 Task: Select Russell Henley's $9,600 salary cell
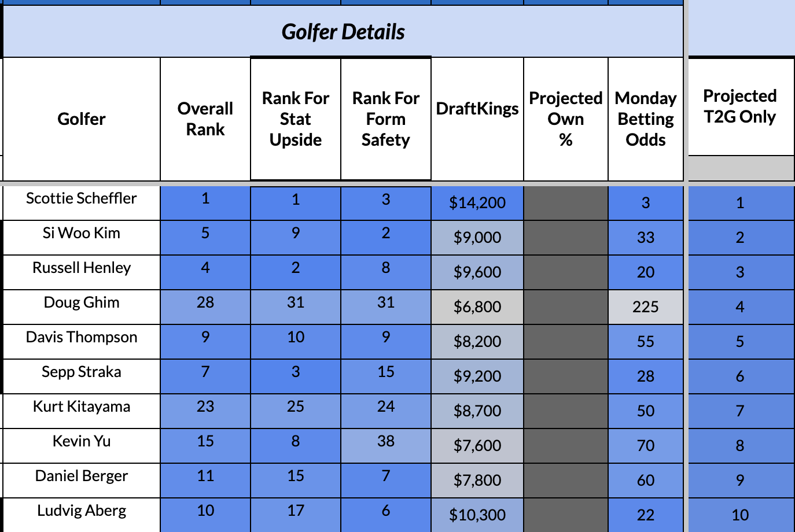tap(477, 272)
